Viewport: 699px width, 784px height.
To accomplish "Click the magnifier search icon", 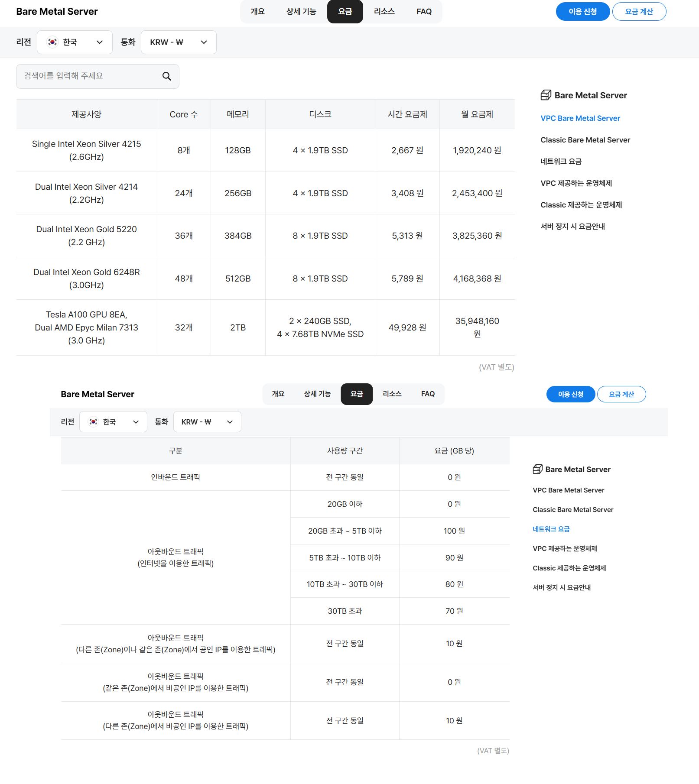I will point(166,76).
